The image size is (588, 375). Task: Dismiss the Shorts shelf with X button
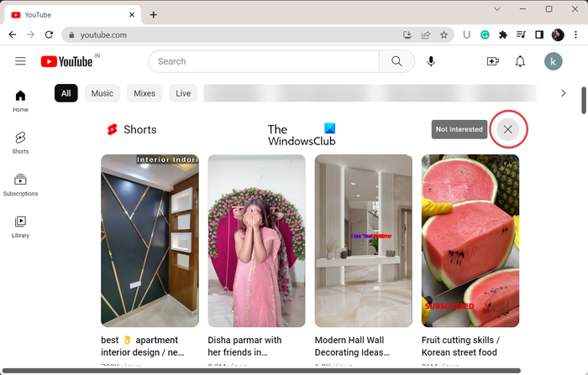click(507, 129)
